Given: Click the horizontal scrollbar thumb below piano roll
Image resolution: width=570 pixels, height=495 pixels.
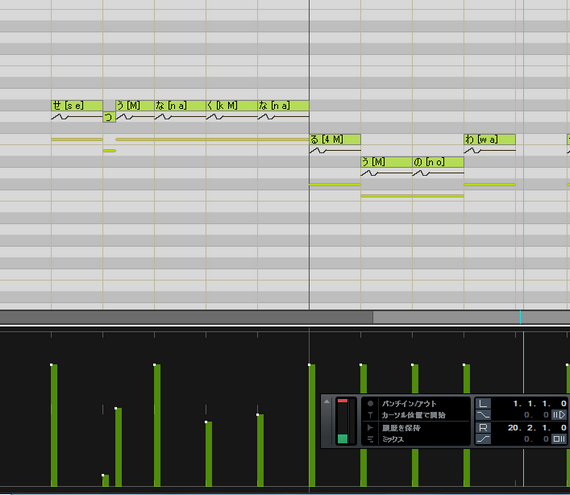Looking at the screenshot, I should [471, 317].
